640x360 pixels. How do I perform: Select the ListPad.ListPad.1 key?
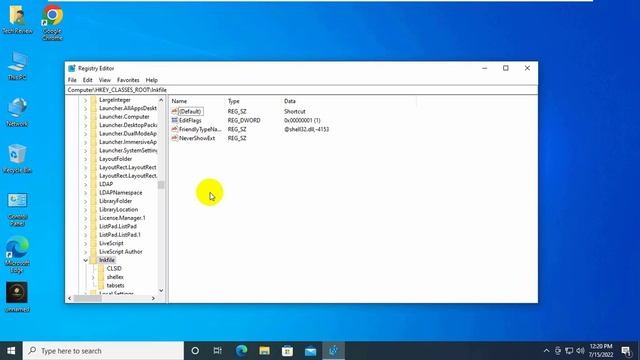(120, 235)
